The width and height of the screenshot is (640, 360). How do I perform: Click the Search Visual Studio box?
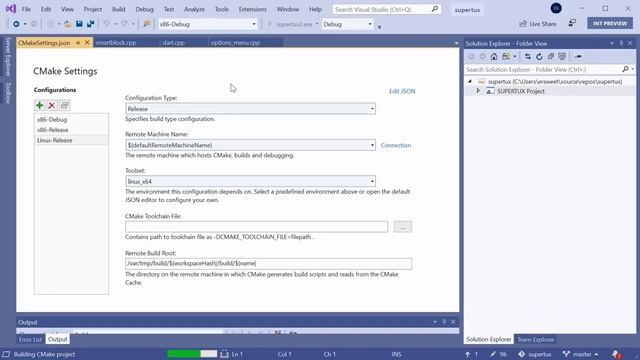point(387,9)
